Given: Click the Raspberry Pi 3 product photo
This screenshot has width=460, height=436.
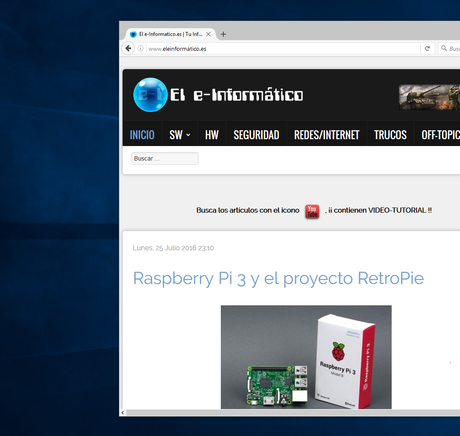Looking at the screenshot, I should point(306,357).
